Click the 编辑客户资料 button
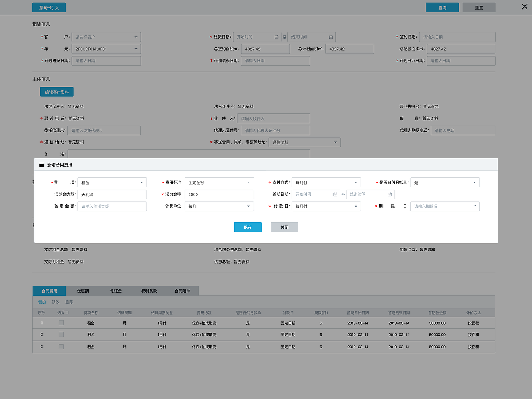532x399 pixels. pos(57,92)
